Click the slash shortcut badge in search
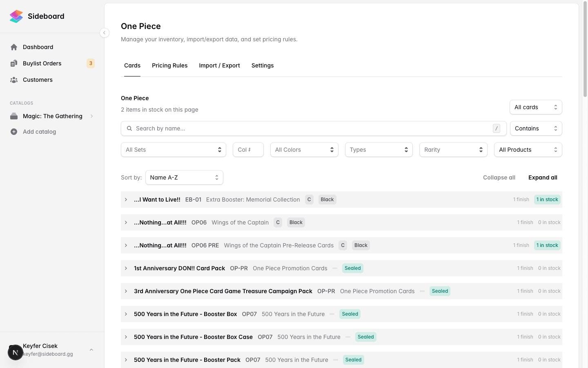The image size is (588, 368). [497, 128]
